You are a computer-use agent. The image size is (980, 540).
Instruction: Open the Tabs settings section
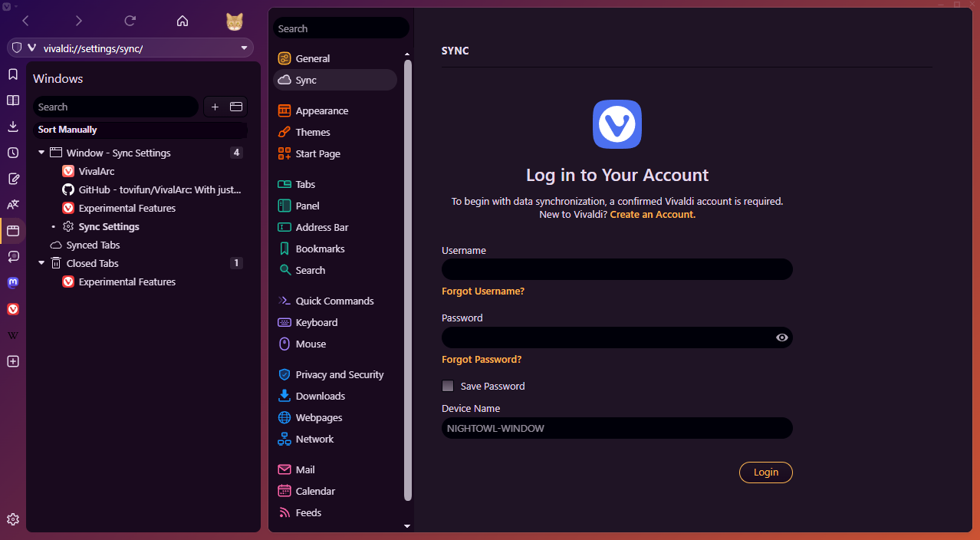335,184
